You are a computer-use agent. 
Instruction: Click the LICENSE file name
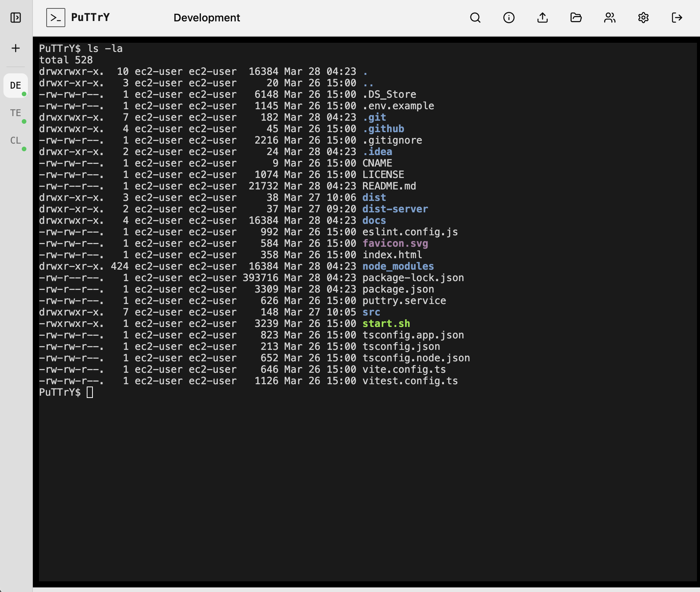click(383, 175)
